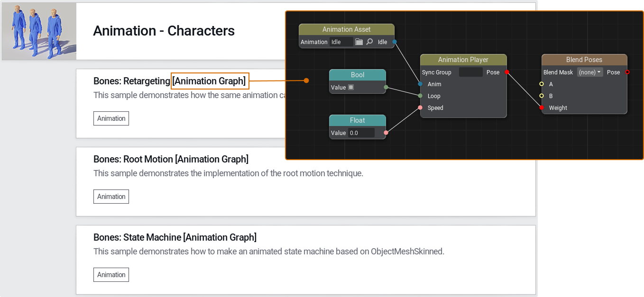Viewport: 644px width, 297px height.
Task: Select the Animation Player Pose output port
Action: [x=507, y=72]
